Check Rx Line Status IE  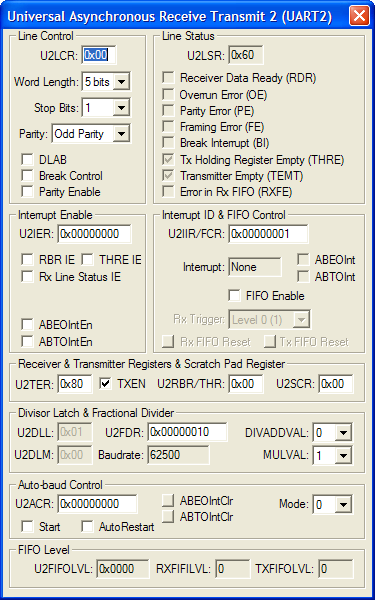pos(27,276)
